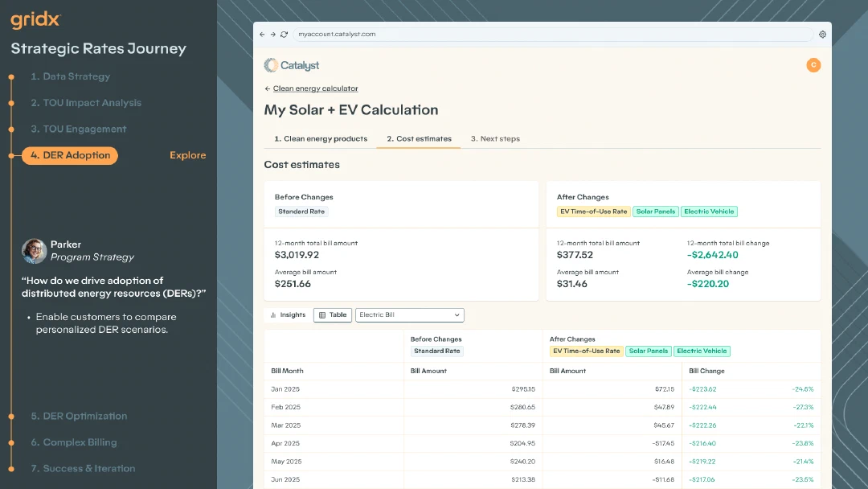
Task: Click the -$220.20 average bill change
Action: point(708,284)
